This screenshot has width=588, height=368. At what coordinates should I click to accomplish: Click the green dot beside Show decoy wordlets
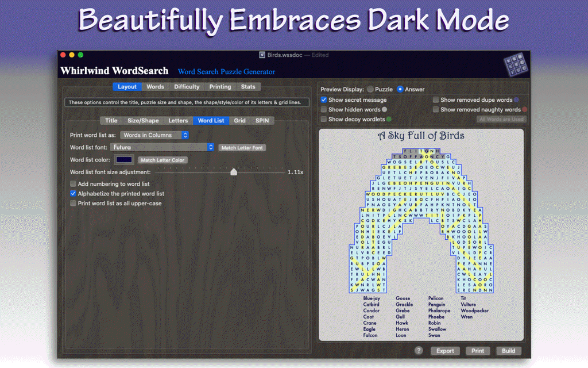389,120
